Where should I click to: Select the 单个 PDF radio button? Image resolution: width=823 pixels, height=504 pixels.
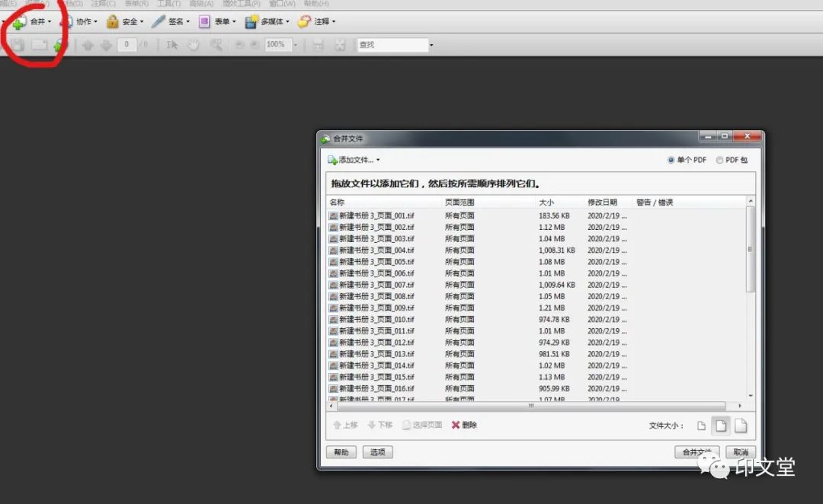click(x=671, y=160)
